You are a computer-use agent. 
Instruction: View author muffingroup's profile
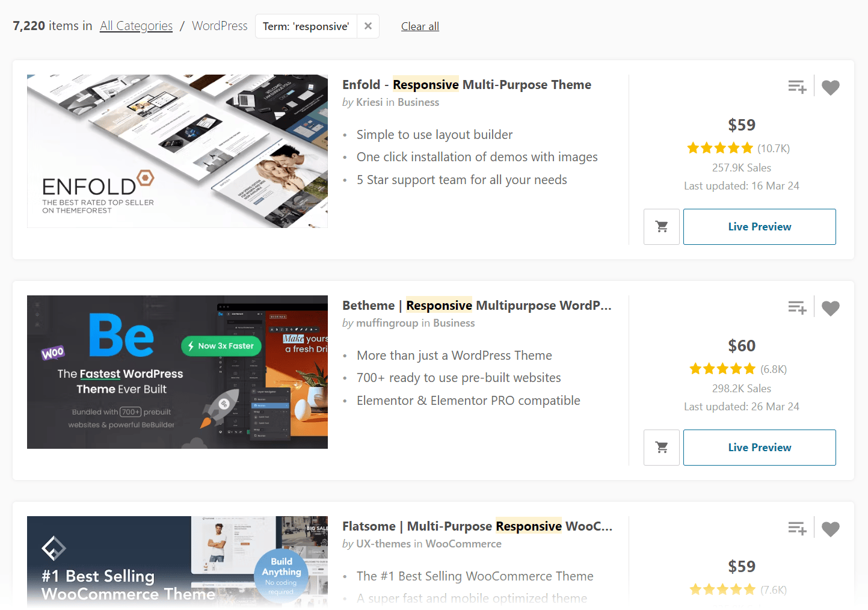tap(387, 323)
